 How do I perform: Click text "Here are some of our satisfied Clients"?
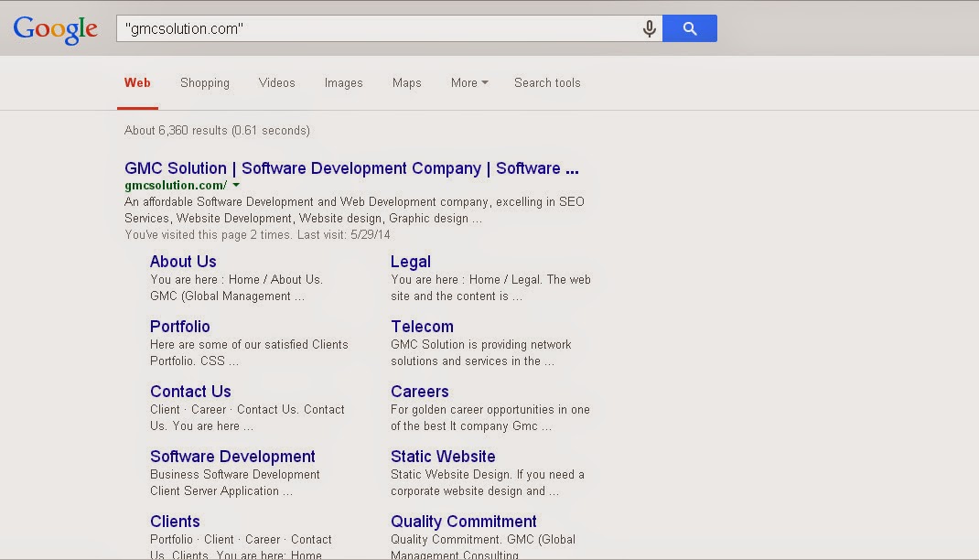249,345
